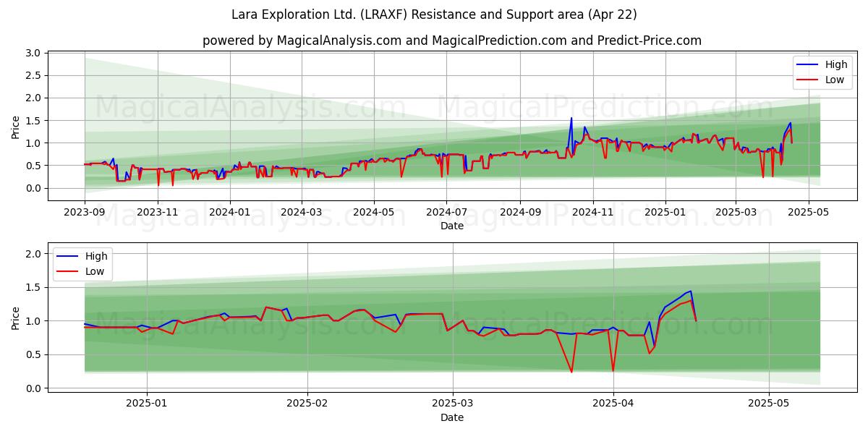868x434 pixels.
Task: Click the 'Date' axis label under the top chart
Action: click(452, 226)
